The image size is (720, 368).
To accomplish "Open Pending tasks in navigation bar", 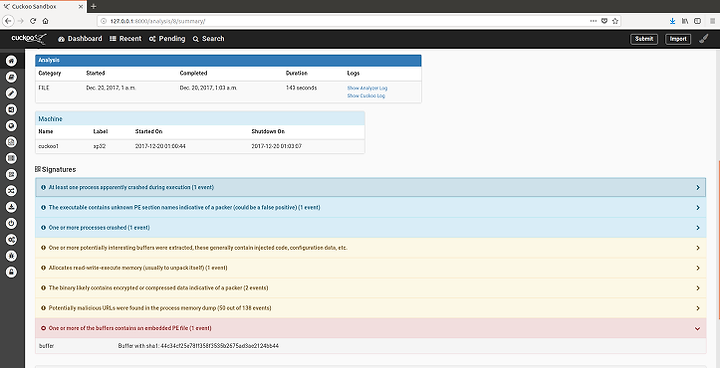I will coord(167,39).
